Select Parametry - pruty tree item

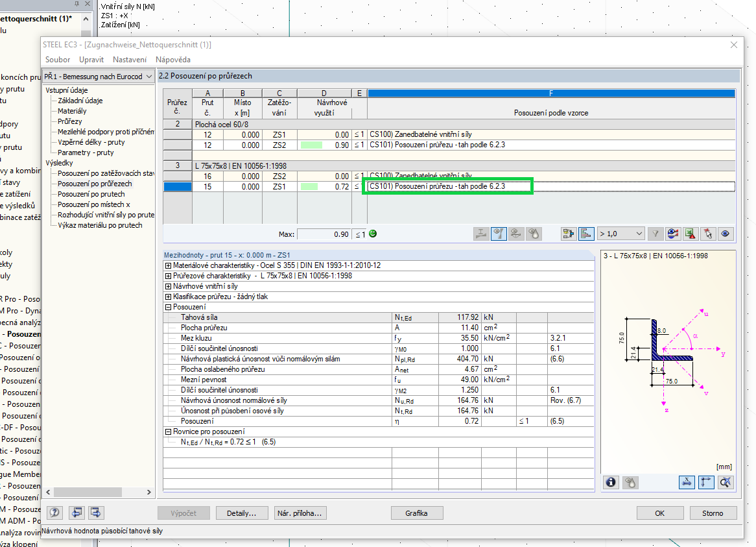point(86,152)
